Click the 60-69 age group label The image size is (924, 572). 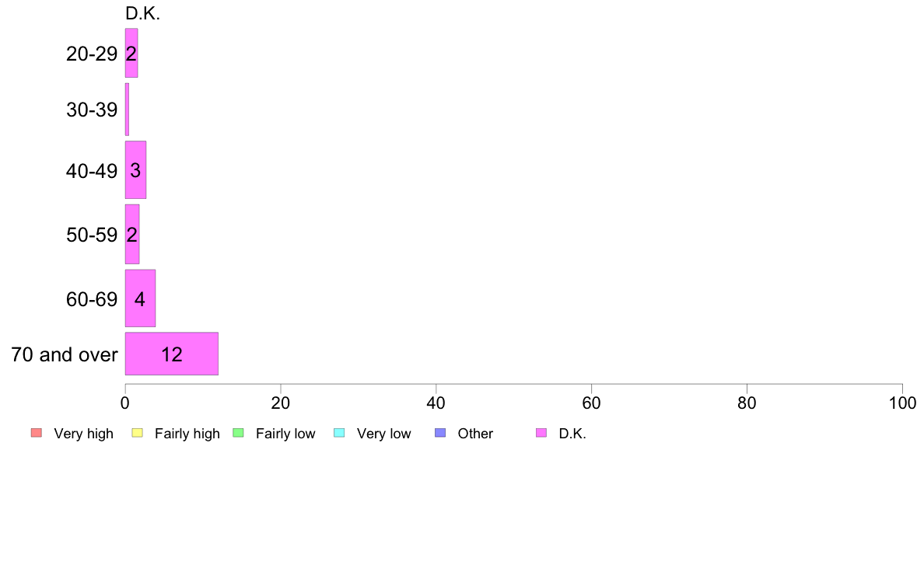pyautogui.click(x=92, y=299)
